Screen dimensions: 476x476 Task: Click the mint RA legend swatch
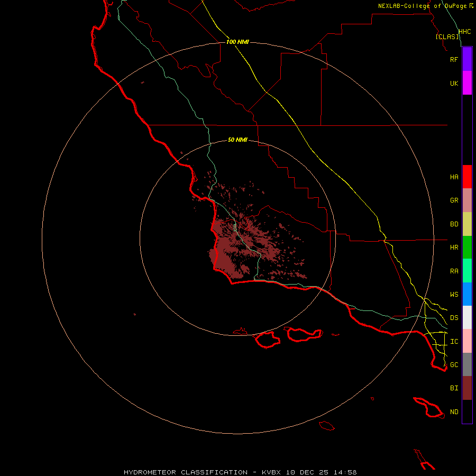467,271
